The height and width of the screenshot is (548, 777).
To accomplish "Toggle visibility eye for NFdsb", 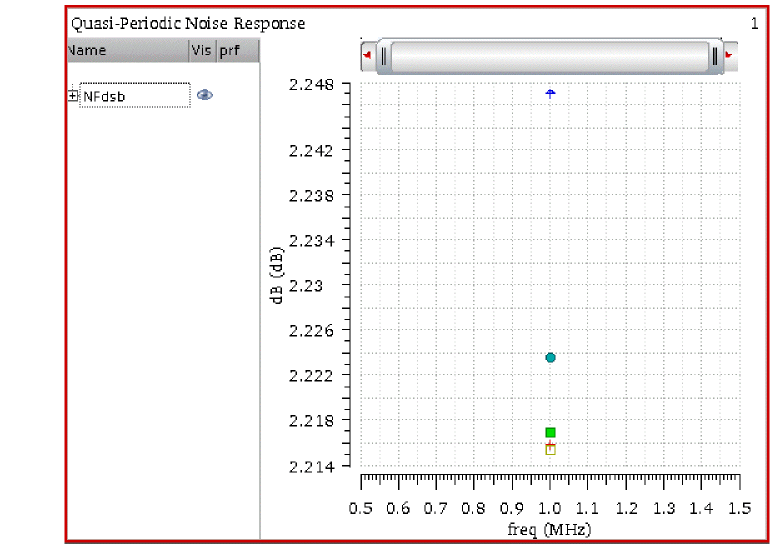I will 205,95.
